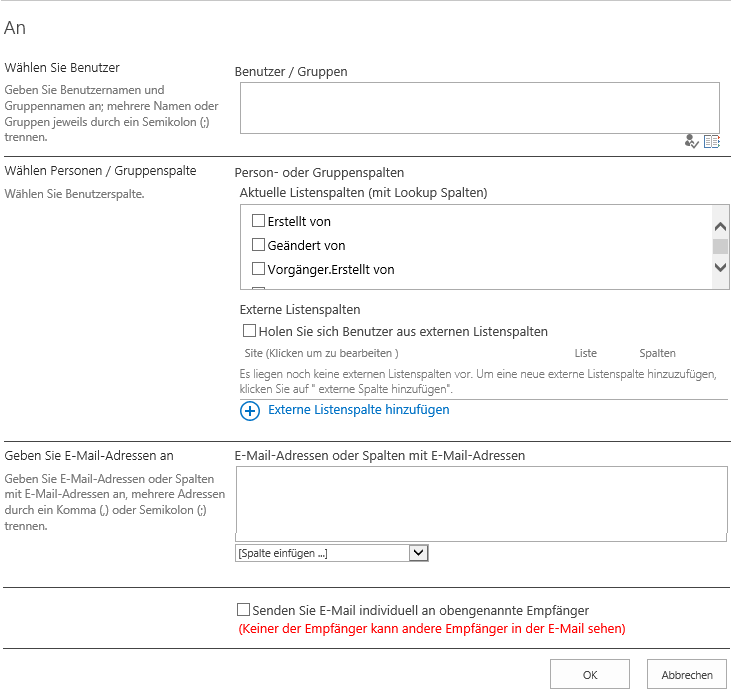The image size is (731, 698).
Task: Click the check names icon
Action: point(691,142)
